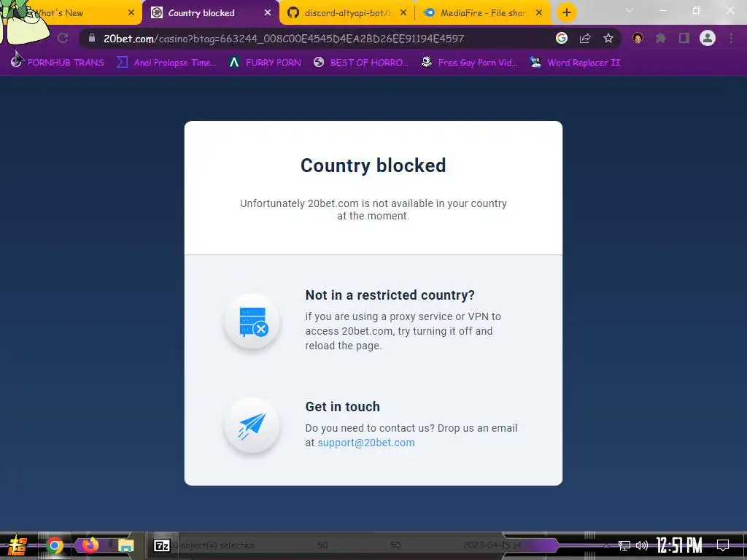Image resolution: width=747 pixels, height=560 pixels.
Task: Click the Not in a restricted country? text
Action: [390, 295]
